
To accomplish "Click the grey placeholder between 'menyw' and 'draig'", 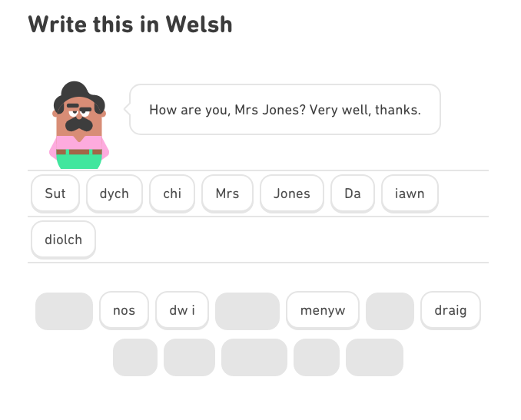I will [x=390, y=311].
